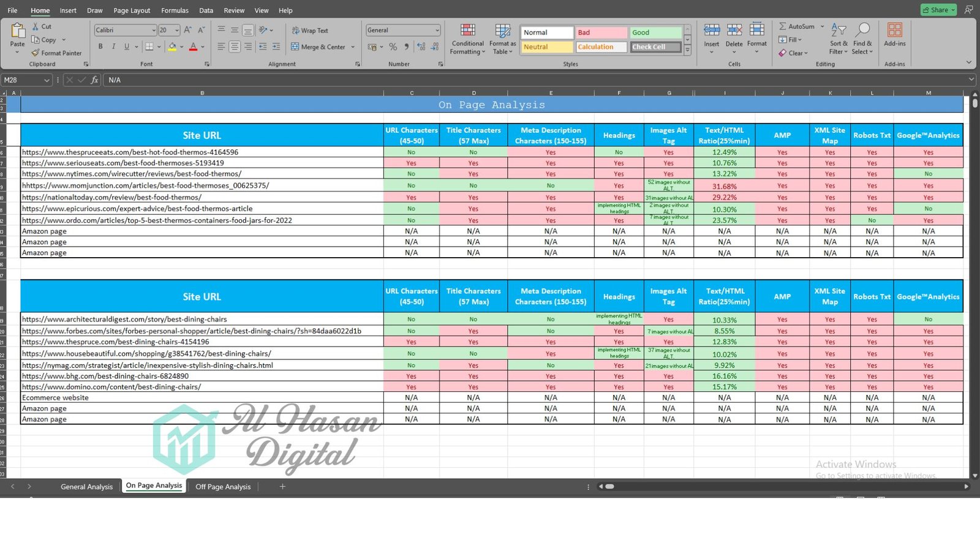The width and height of the screenshot is (980, 551).
Task: Toggle Italic formatting
Action: (113, 47)
